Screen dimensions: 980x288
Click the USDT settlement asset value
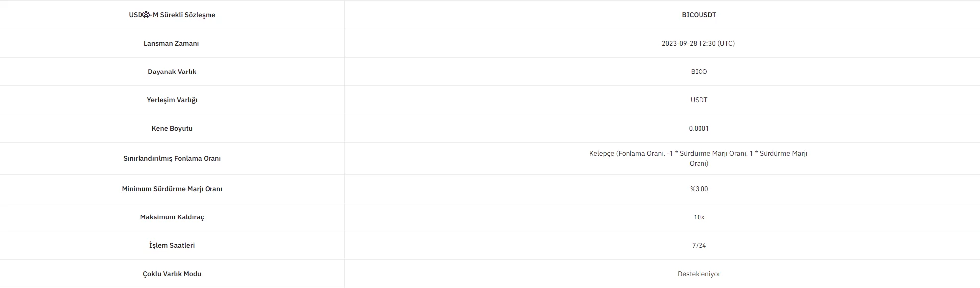(x=699, y=100)
